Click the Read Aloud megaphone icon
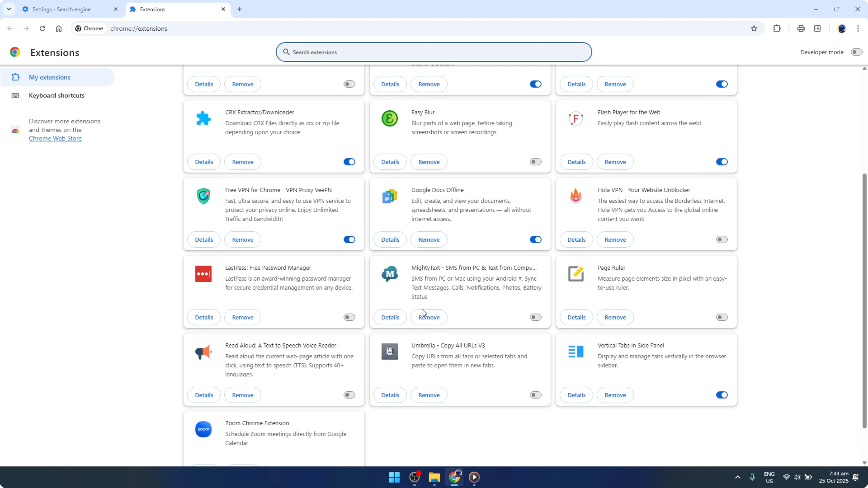 pos(203,352)
